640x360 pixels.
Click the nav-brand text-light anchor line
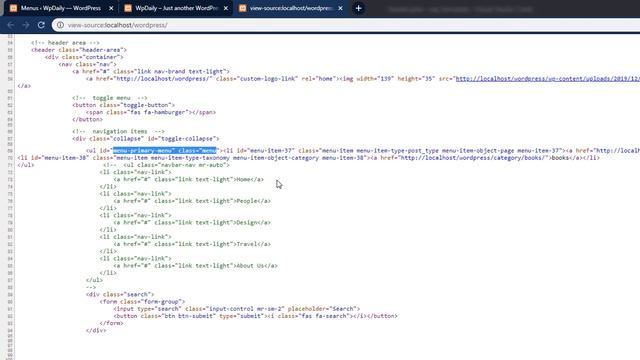point(151,71)
